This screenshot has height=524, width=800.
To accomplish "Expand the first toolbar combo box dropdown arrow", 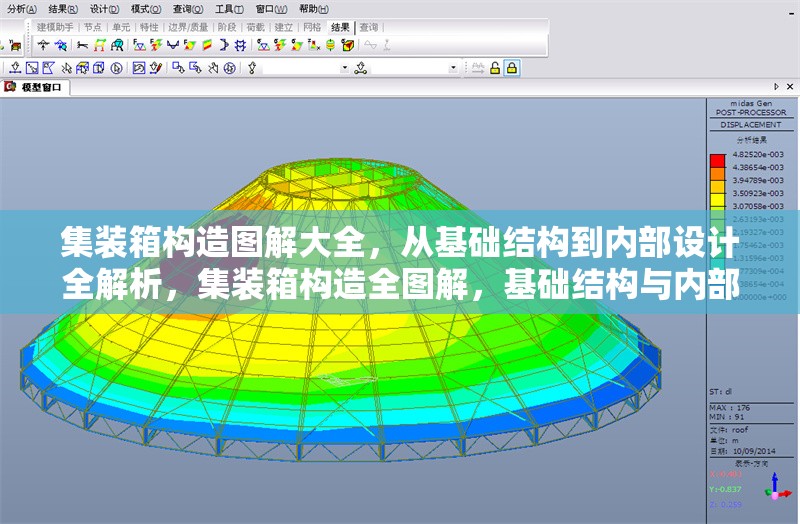I will (x=345, y=68).
